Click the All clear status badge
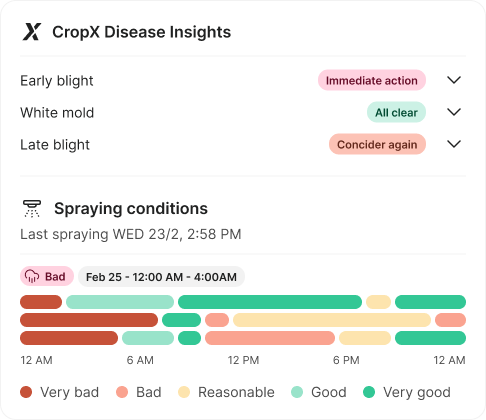The width and height of the screenshot is (486, 420). tap(396, 112)
